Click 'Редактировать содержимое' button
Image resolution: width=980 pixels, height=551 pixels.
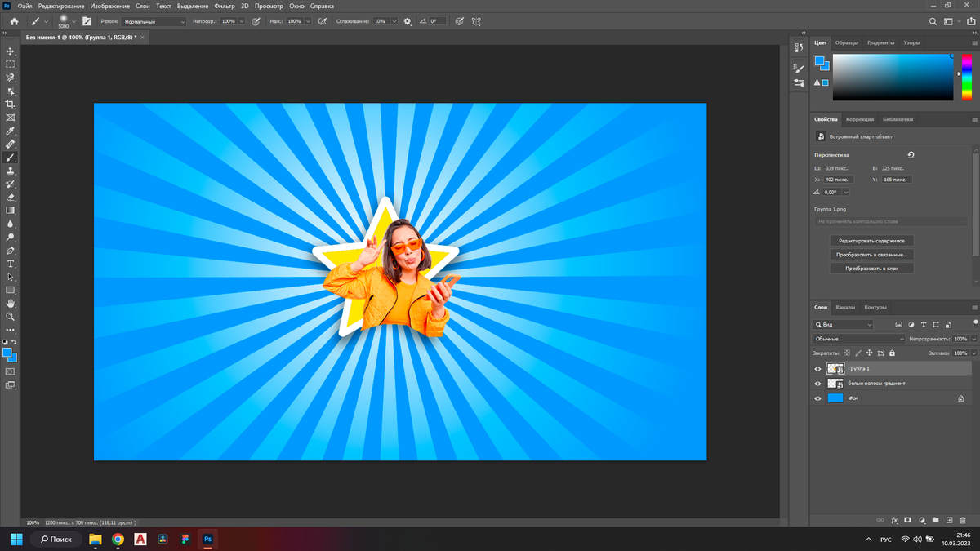click(871, 241)
